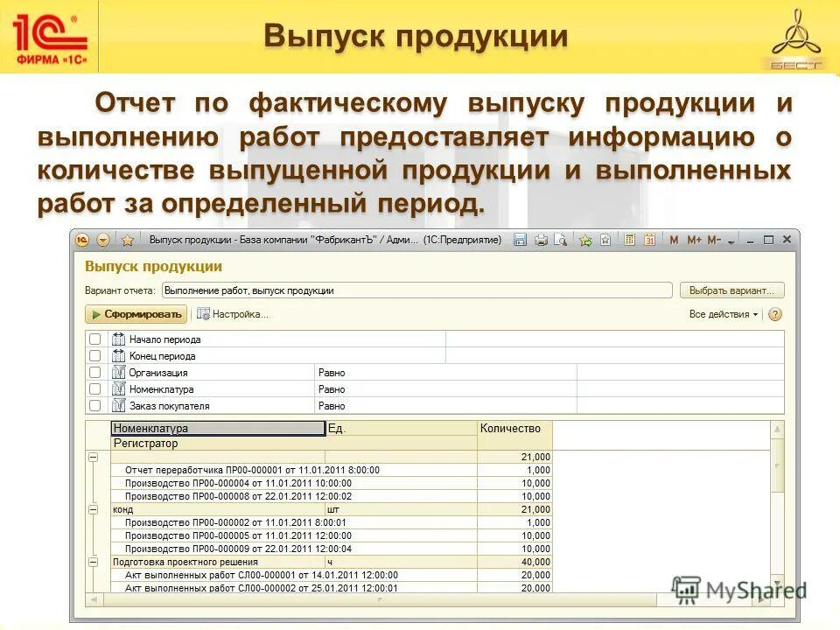Select Производство ПР00-000005 row

(331, 535)
